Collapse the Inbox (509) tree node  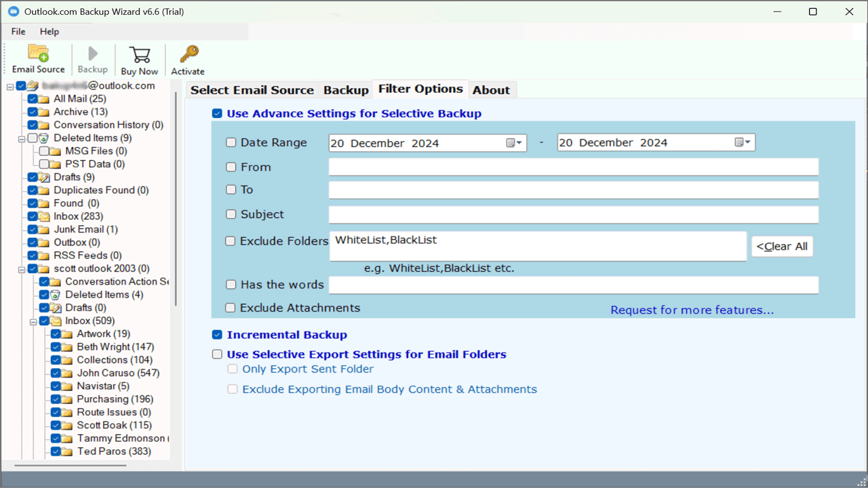tap(33, 321)
